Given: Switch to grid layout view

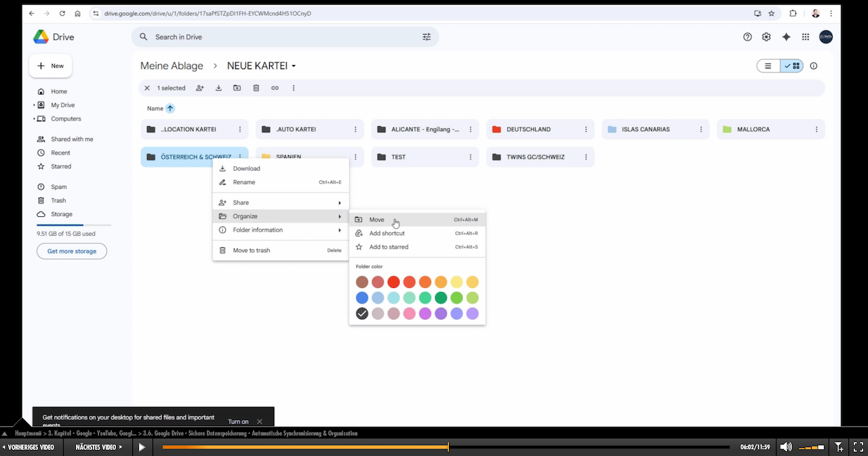Looking at the screenshot, I should [792, 66].
